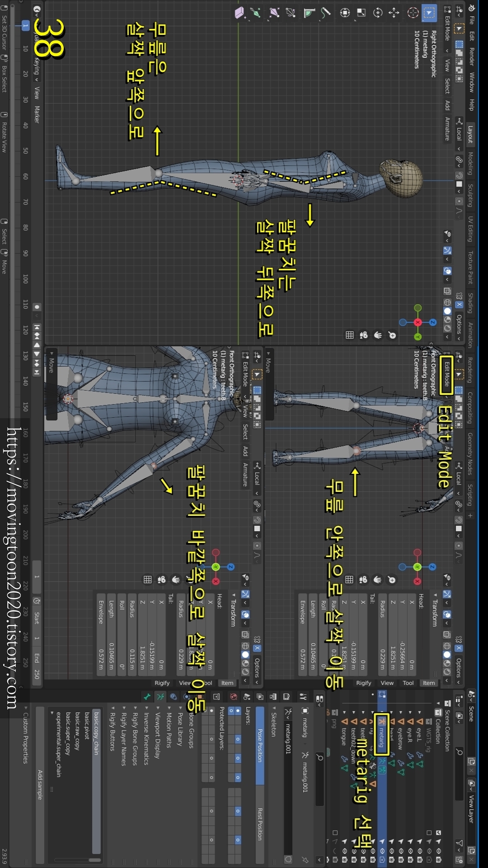Viewport: 488px width, 868px height.
Task: Click the zoom magnifier gizmo in Right Orthographic viewport
Action: (392, 335)
